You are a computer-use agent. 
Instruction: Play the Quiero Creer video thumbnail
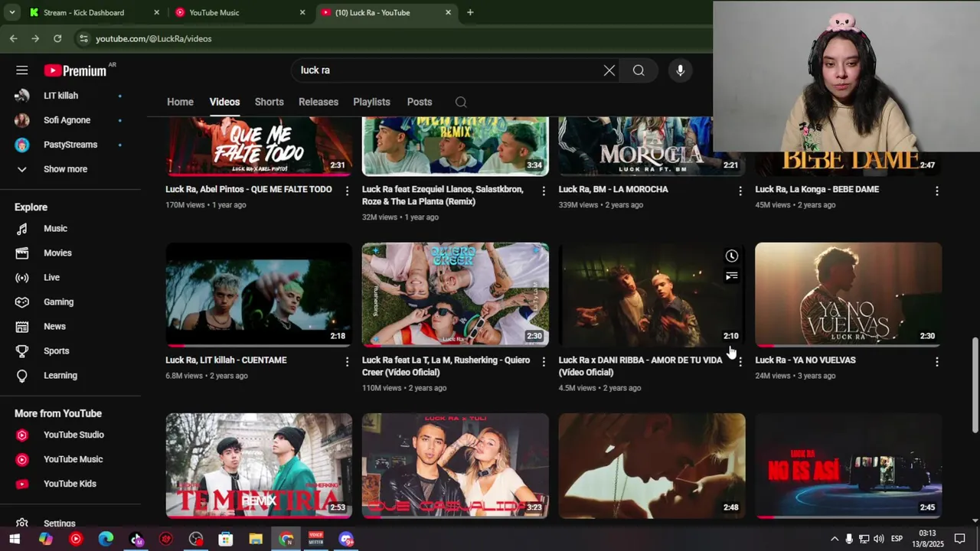coord(456,295)
